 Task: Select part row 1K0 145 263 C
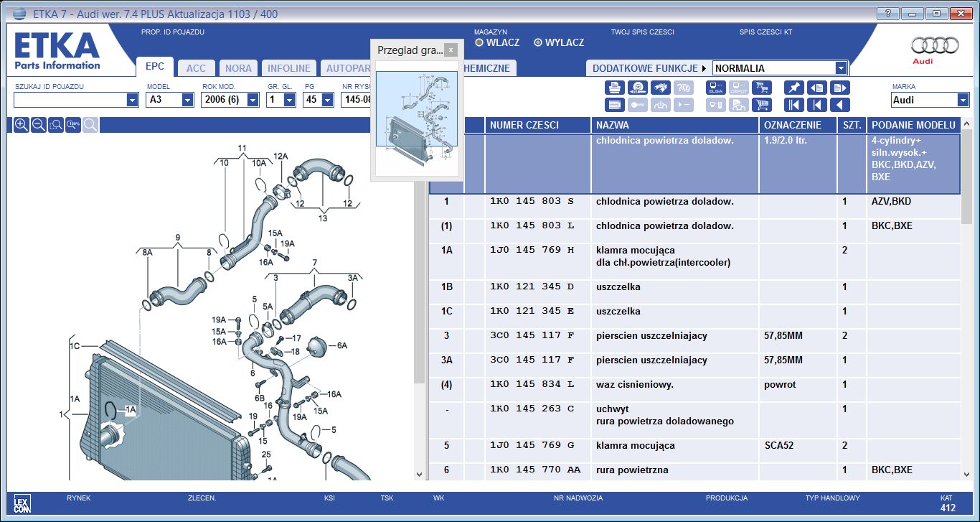694,420
